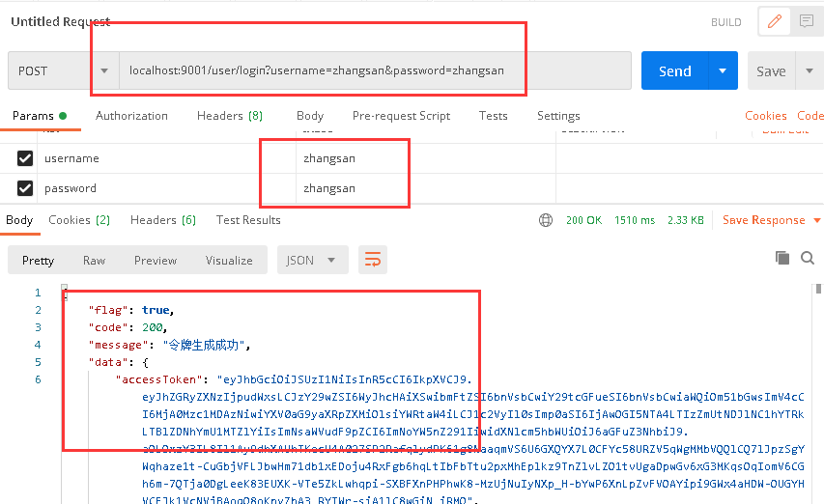
Task: Switch to the Params tab
Action: click(40, 116)
